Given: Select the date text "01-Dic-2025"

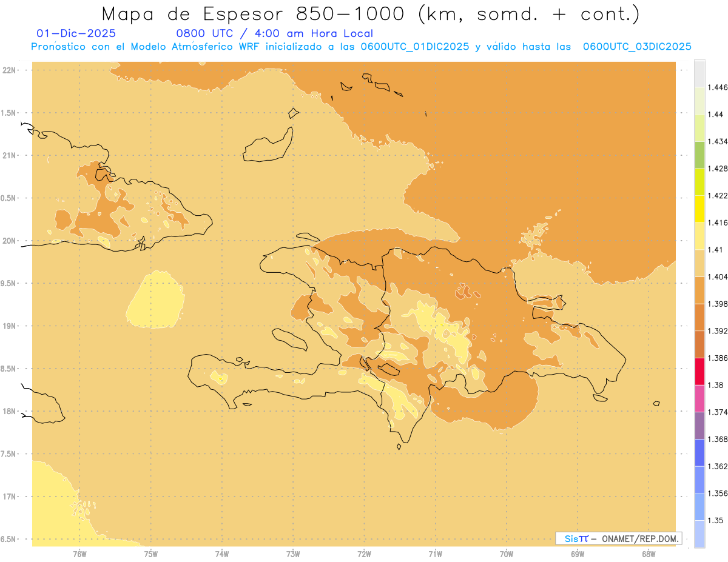Looking at the screenshot, I should point(76,33).
